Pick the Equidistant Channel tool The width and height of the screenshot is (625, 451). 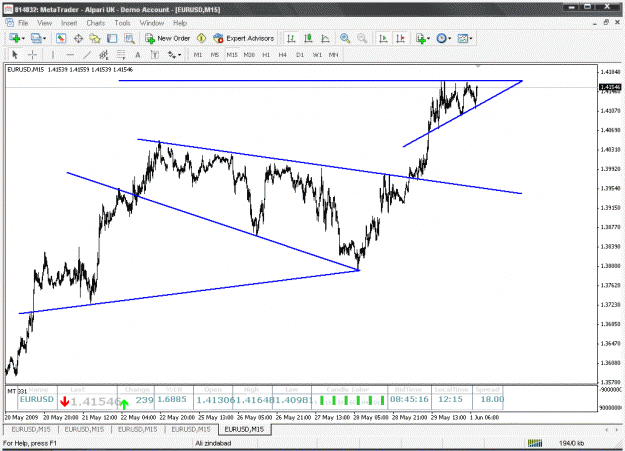tap(104, 55)
